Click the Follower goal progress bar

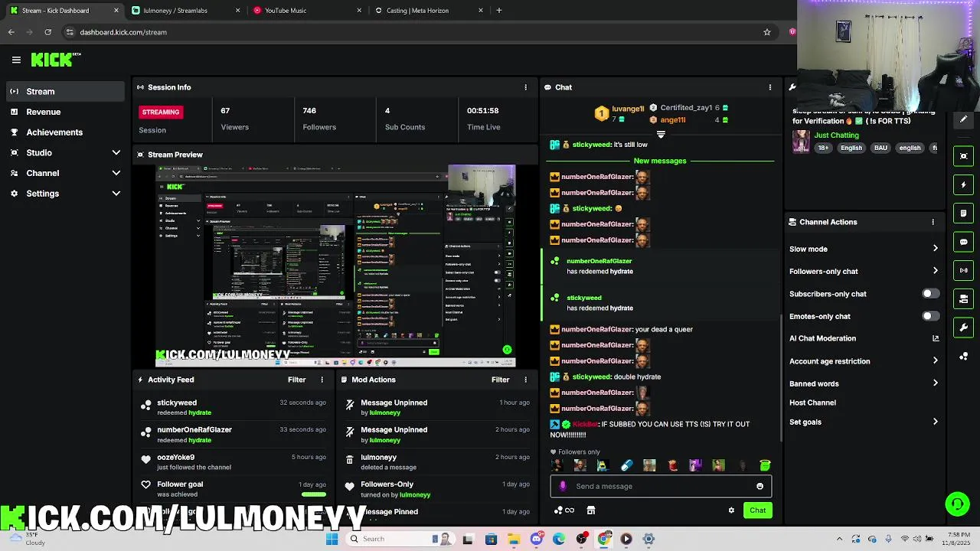[314, 494]
